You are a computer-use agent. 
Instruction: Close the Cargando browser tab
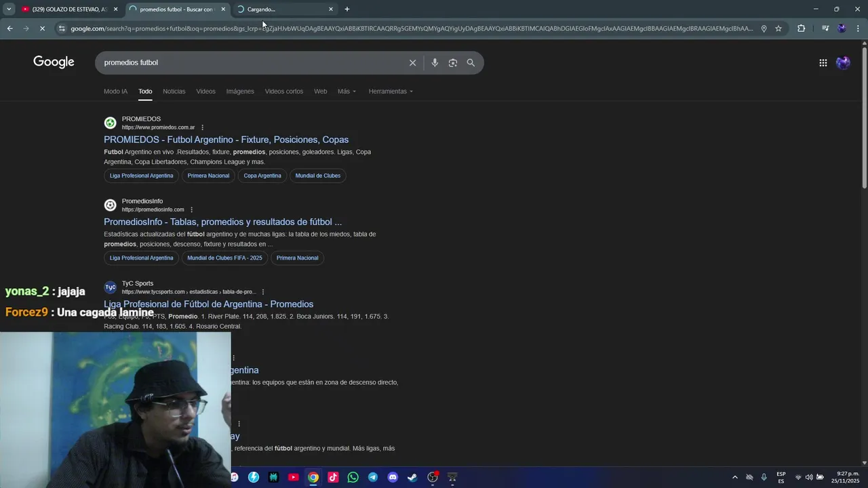(331, 9)
